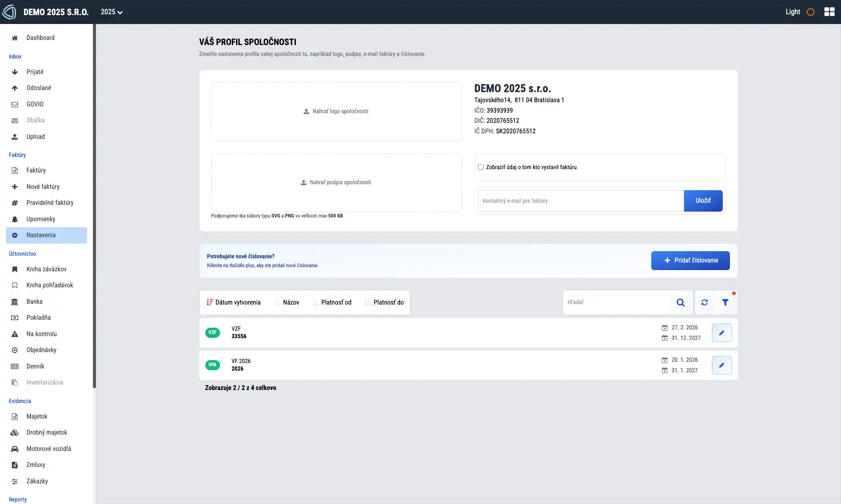This screenshot has width=841, height=504.
Task: Click the refresh list icon
Action: (x=704, y=302)
